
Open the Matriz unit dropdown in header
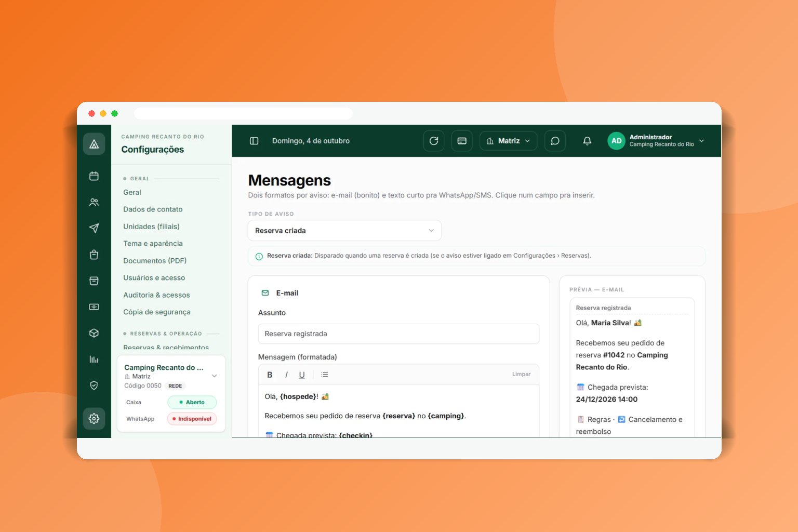(508, 141)
